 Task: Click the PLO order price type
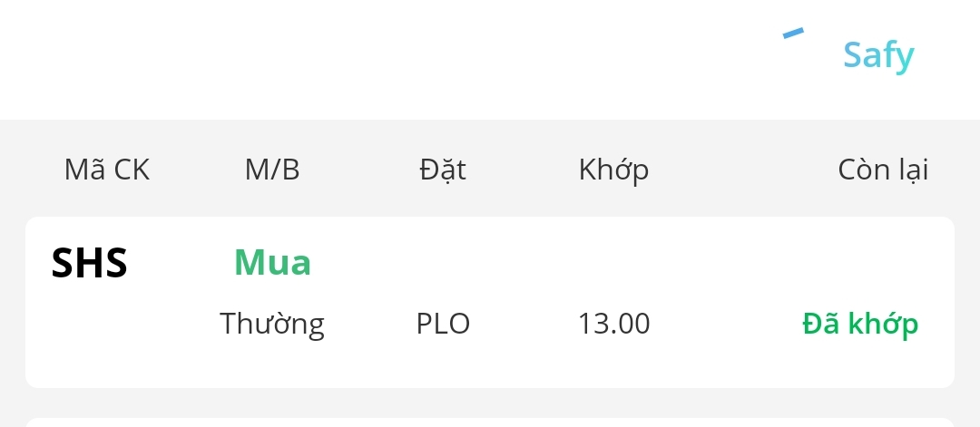pyautogui.click(x=443, y=324)
